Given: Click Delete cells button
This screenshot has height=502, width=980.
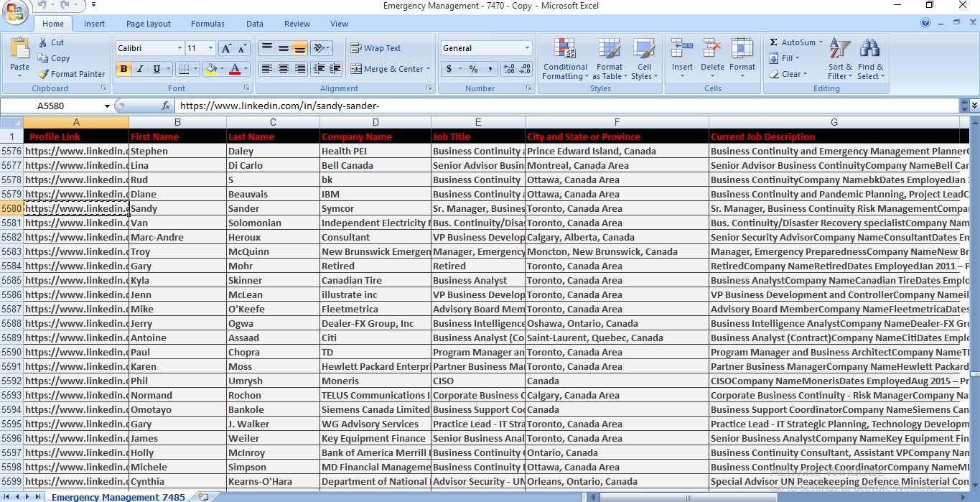Looking at the screenshot, I should pyautogui.click(x=712, y=59).
